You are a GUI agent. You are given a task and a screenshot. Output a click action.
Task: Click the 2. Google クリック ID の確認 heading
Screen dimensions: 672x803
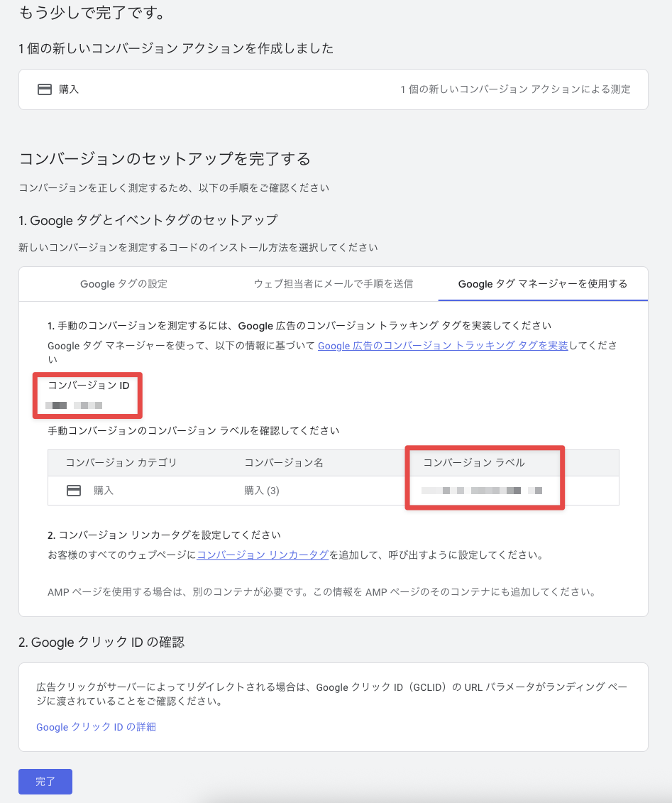[101, 642]
